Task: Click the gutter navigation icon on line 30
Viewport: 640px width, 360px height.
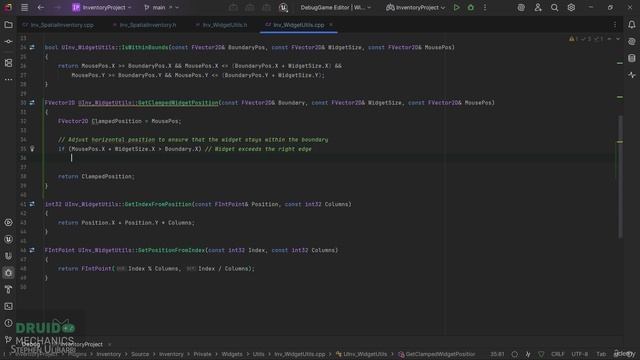Action: click(x=32, y=103)
